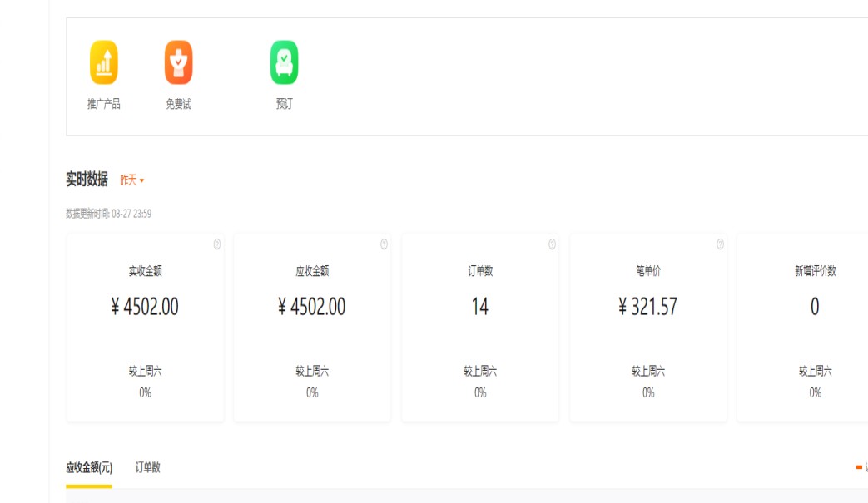Image resolution: width=868 pixels, height=503 pixels.
Task: Open the green 预订 booking icon
Action: pos(284,63)
